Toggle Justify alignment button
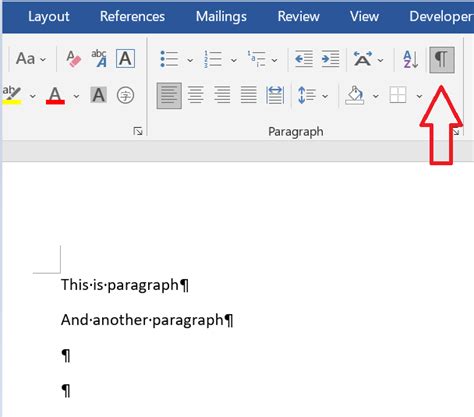This screenshot has height=417, width=474. 249,95
